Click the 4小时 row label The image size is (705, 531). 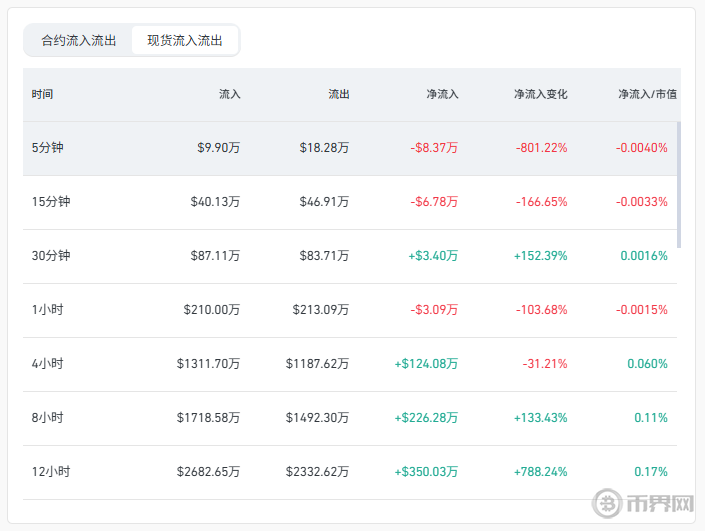pos(47,363)
